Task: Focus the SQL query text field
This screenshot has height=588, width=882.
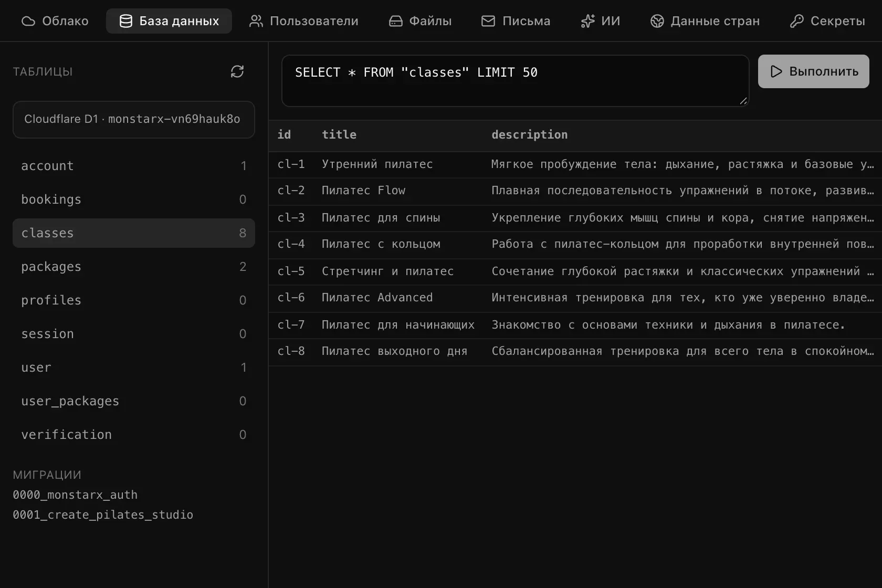Action: tap(516, 81)
